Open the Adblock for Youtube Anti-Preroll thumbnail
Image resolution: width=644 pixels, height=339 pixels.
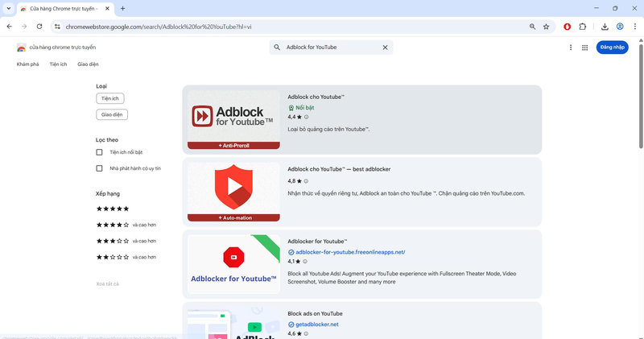(233, 119)
